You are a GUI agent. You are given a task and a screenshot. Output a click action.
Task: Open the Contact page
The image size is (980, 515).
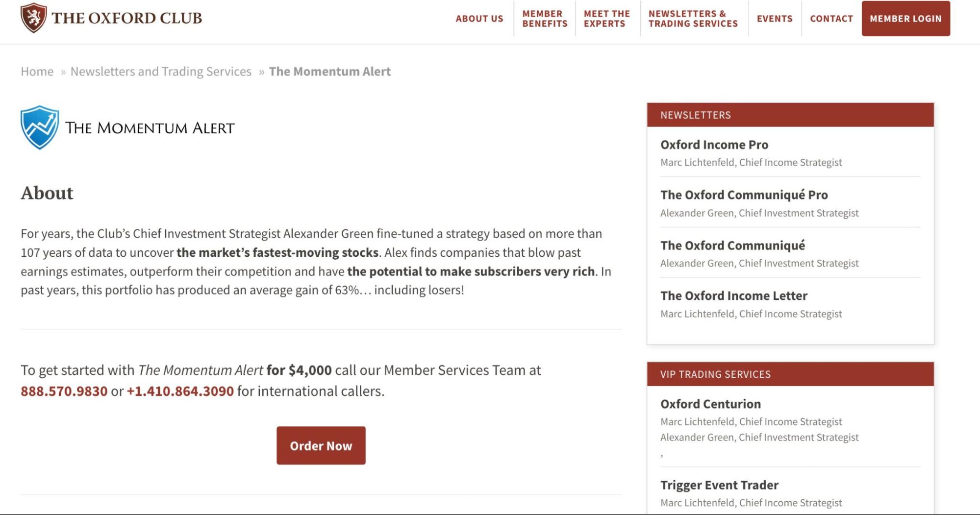(831, 19)
